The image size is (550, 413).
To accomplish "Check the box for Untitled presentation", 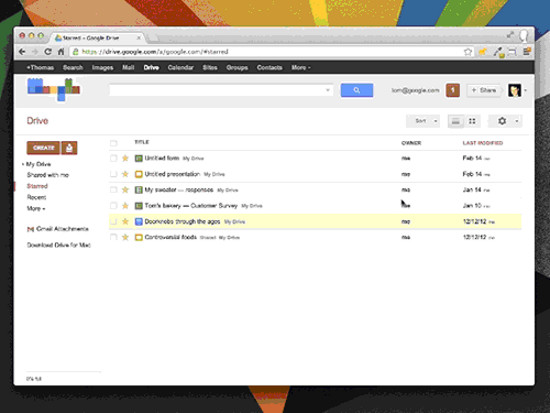I will [113, 174].
